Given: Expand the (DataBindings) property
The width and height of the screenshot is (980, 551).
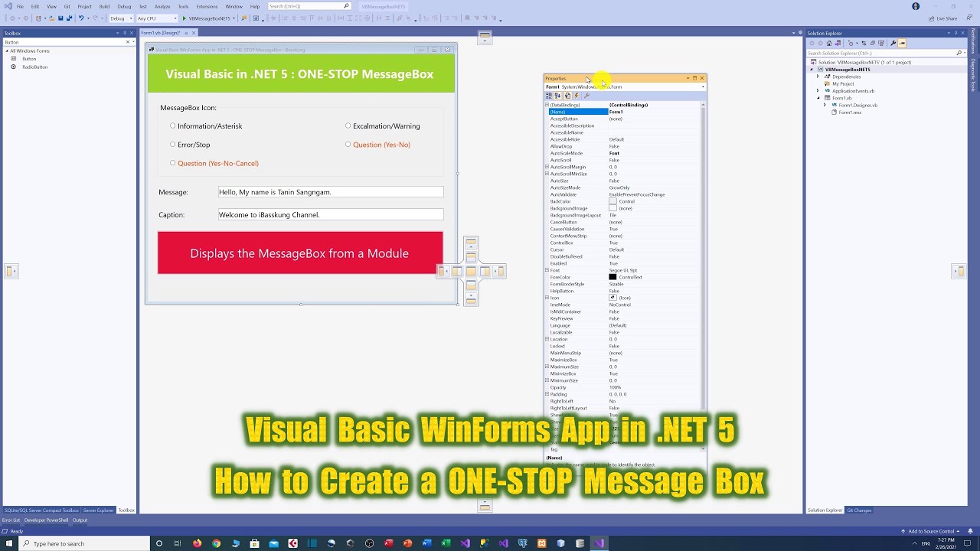Looking at the screenshot, I should pos(547,105).
